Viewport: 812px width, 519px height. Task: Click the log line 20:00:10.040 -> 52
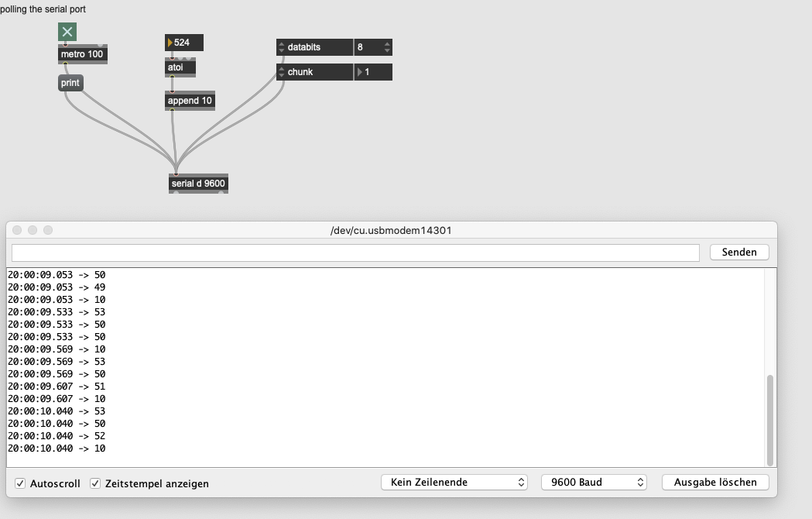57,436
